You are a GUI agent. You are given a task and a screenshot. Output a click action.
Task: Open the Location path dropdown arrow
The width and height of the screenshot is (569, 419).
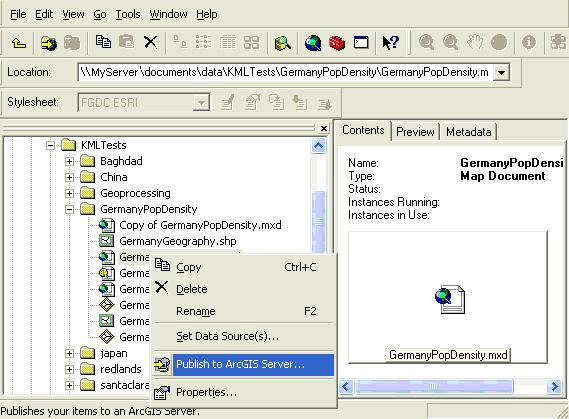coord(501,72)
